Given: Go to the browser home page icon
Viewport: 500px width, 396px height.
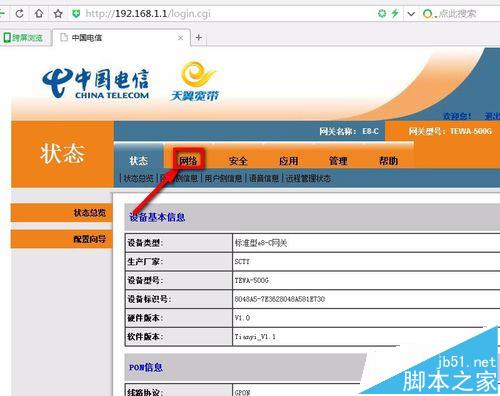Looking at the screenshot, I should 39,14.
